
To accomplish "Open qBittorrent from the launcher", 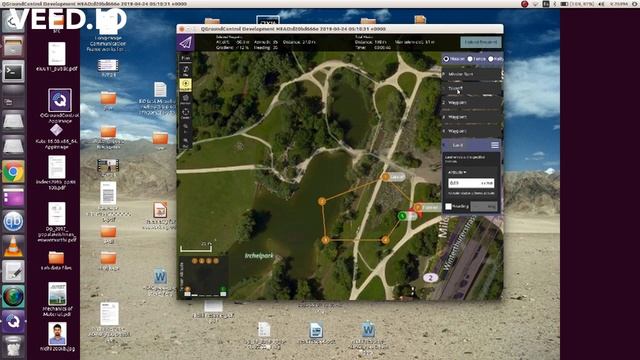I will click(13, 222).
